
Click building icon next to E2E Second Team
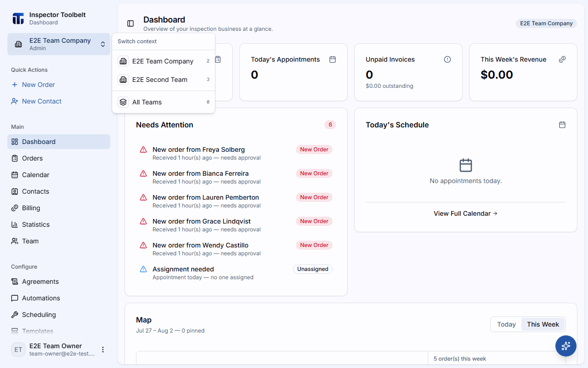(123, 80)
